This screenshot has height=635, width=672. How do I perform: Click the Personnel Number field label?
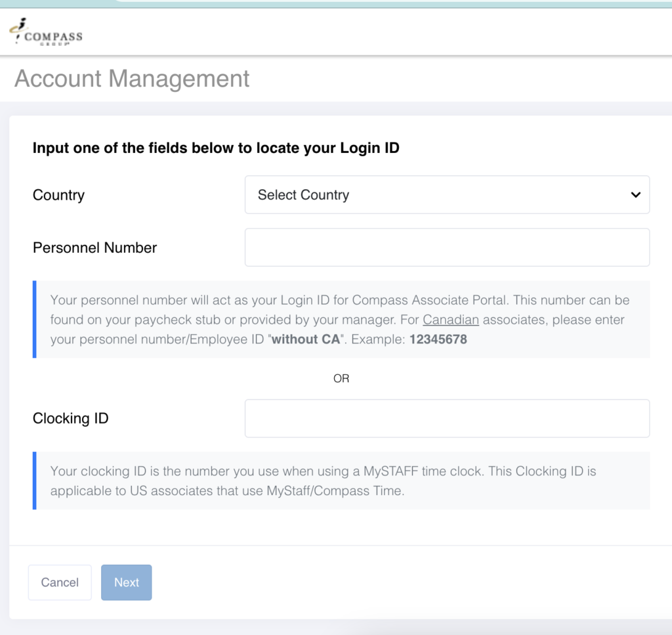click(94, 248)
